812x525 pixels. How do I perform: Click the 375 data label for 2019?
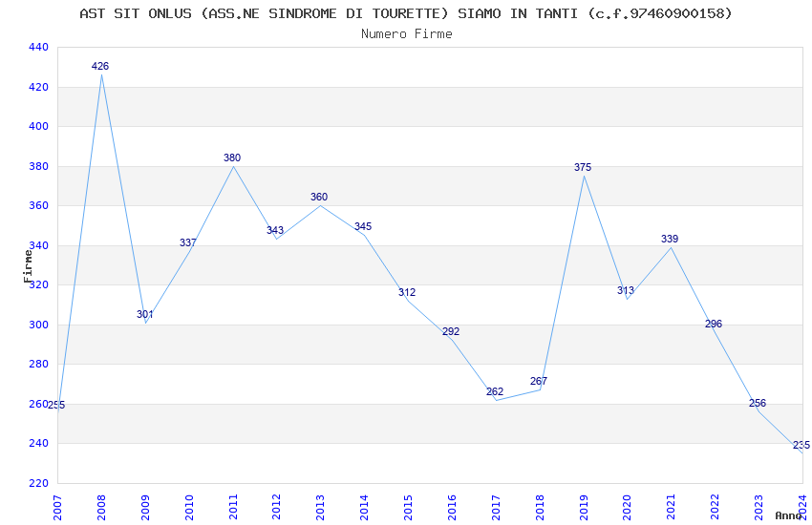[583, 168]
